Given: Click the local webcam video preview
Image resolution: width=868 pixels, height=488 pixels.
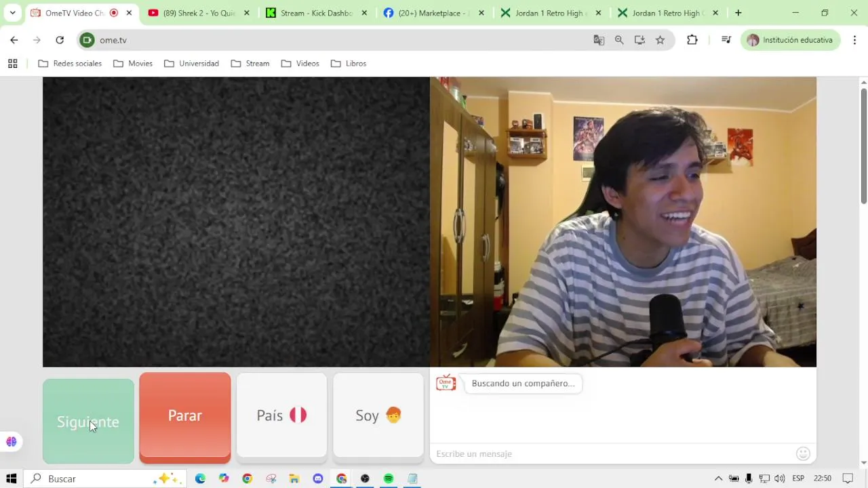Looking at the screenshot, I should coord(623,222).
